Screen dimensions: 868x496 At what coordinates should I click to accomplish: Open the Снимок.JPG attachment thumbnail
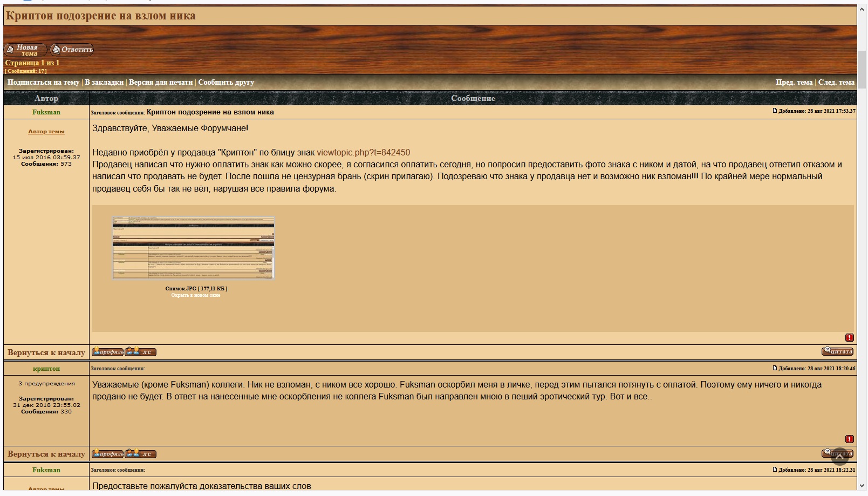[x=194, y=248]
